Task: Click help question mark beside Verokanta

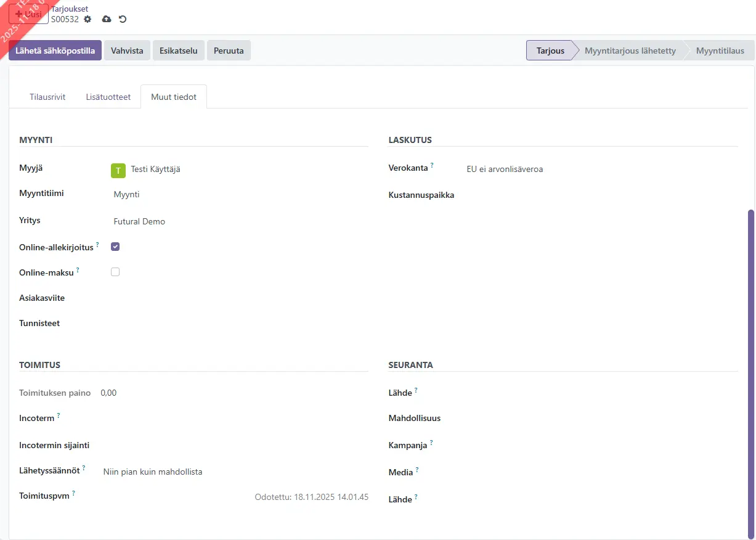Action: (432, 166)
